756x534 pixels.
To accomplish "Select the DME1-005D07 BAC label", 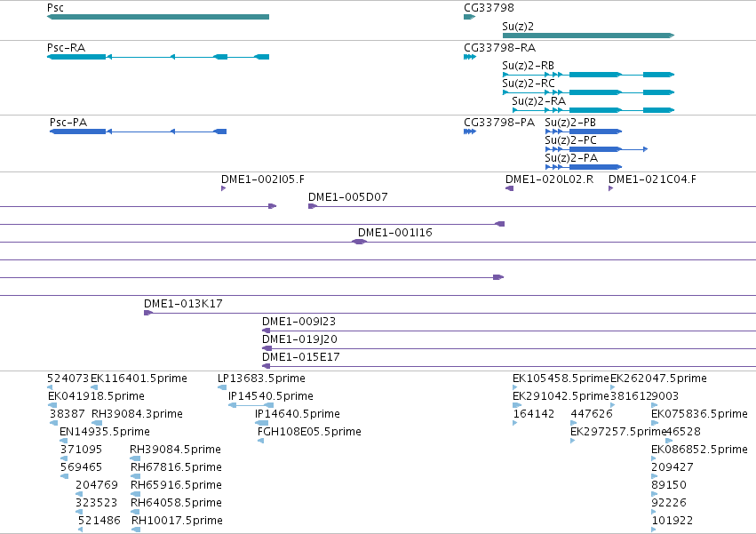I will click(x=348, y=197).
